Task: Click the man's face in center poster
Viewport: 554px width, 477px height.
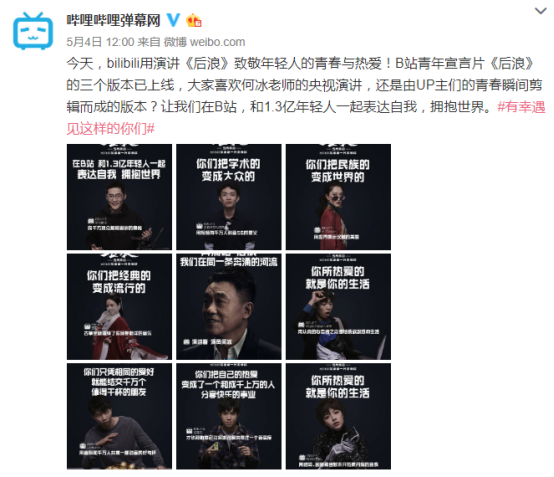Action: (226, 306)
